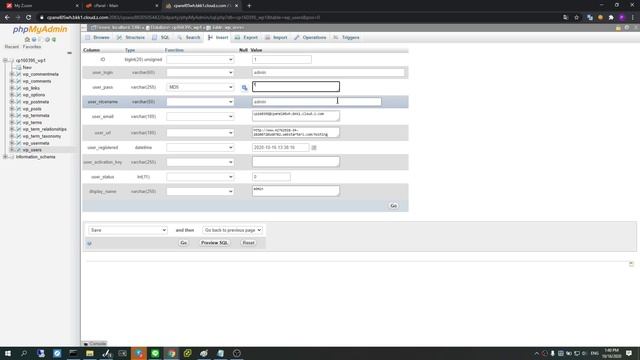Collapse all navigation tree icon
Image resolution: width=640 pixels, height=360 pixels.
(69, 53)
